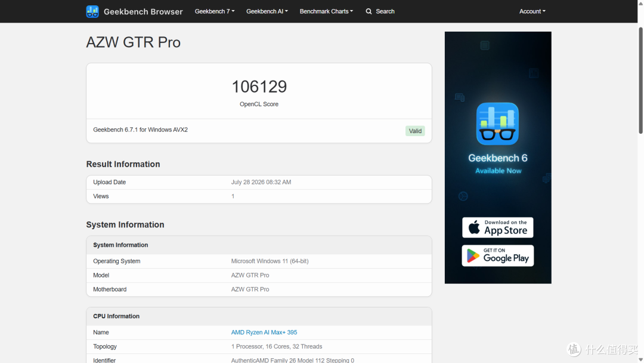Click the AuthenticAMD Family 26 identifier value

click(292, 360)
